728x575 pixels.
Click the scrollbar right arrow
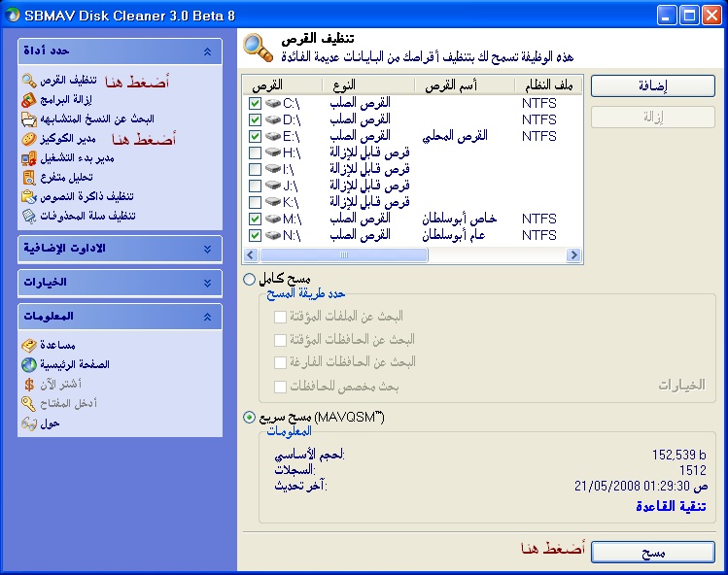tap(573, 254)
